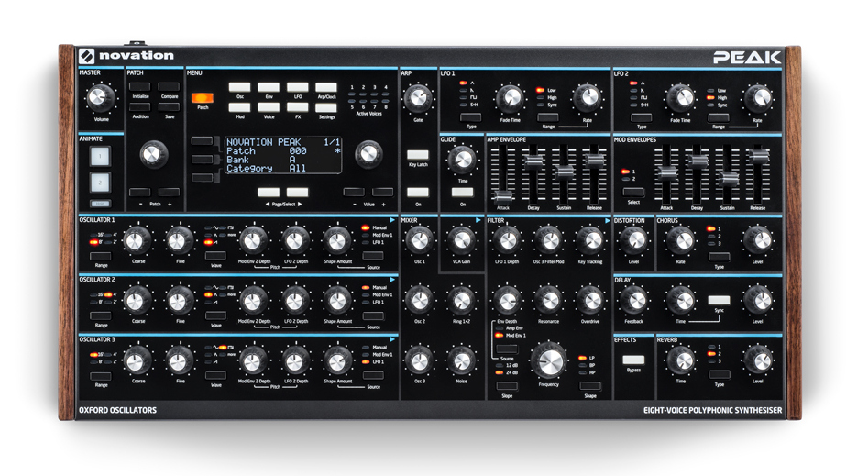Click the large filter Frequency knob
The image size is (868, 476).
coord(550,361)
